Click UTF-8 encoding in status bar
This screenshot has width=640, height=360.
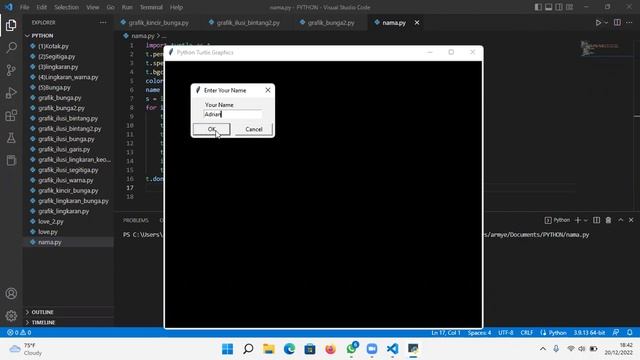[x=506, y=333]
